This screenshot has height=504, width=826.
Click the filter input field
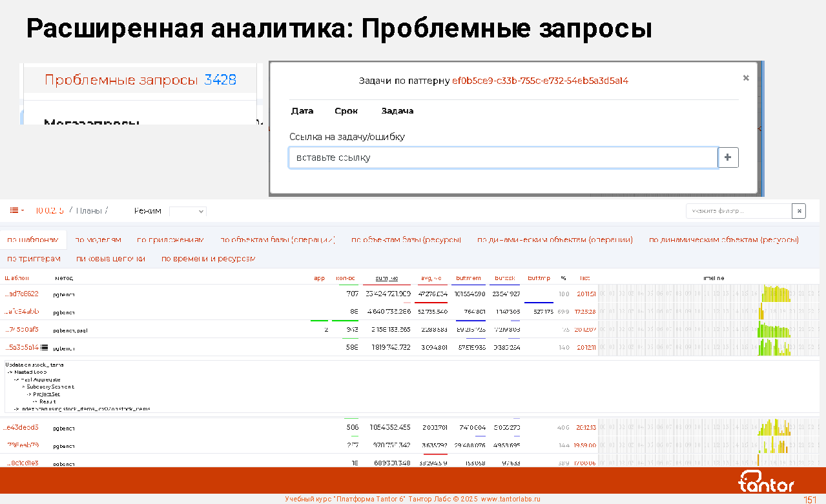[738, 211]
